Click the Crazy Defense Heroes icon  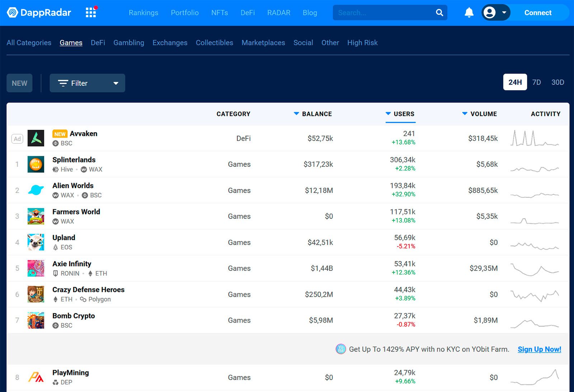point(36,294)
